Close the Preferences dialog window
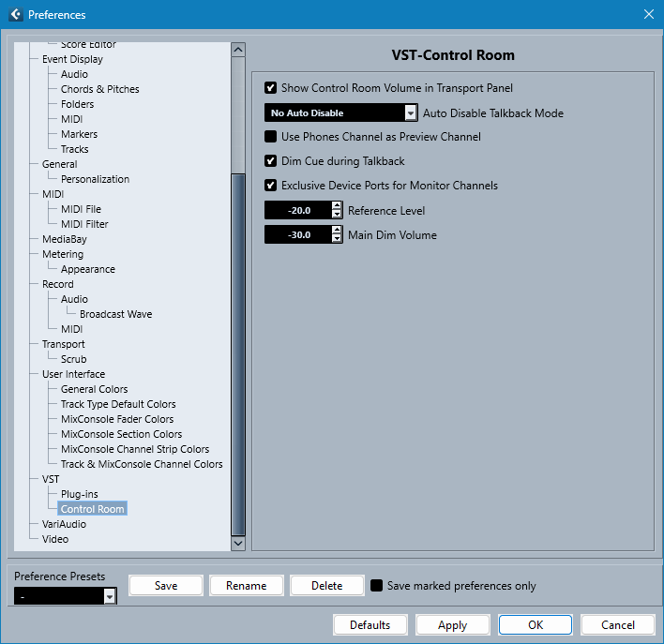 (648, 14)
